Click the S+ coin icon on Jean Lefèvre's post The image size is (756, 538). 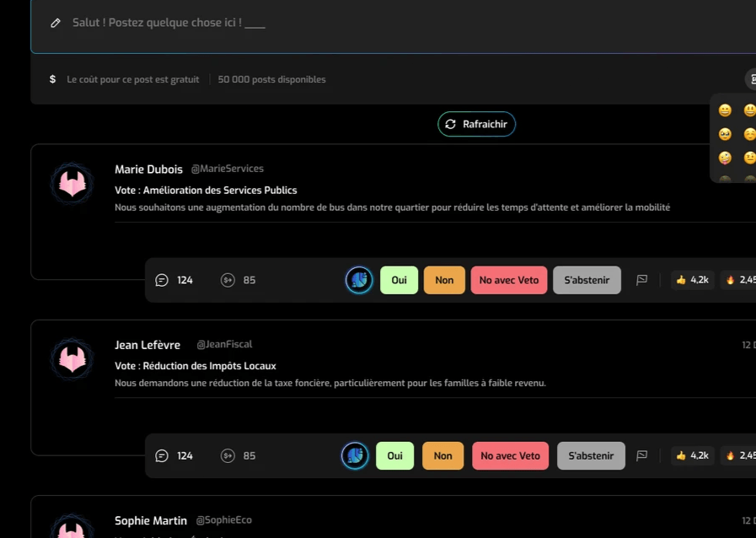tap(228, 455)
